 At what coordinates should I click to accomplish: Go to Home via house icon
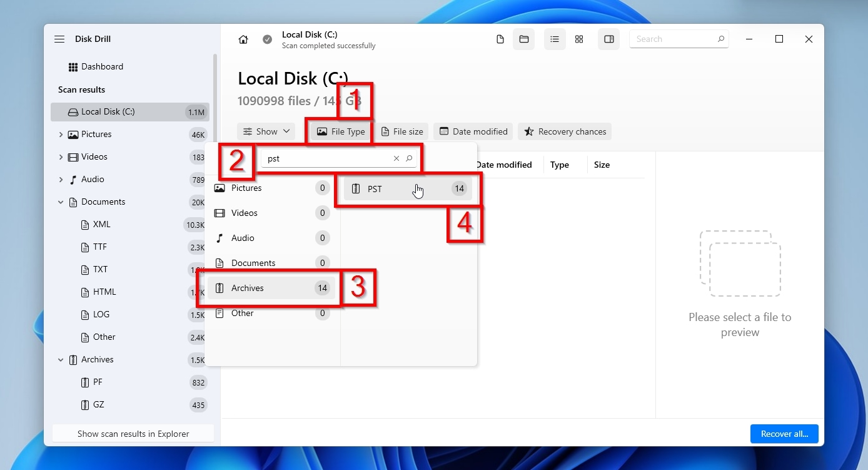point(243,39)
